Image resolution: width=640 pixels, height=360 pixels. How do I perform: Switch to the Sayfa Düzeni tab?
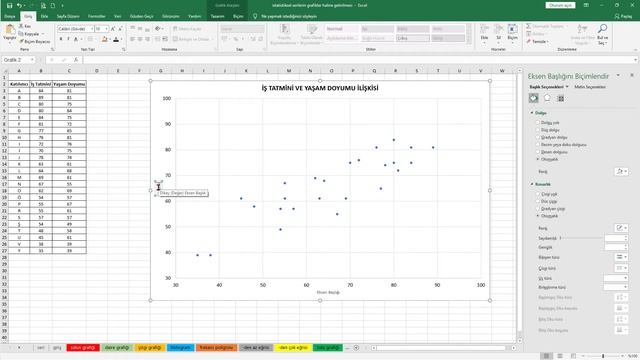pos(68,16)
